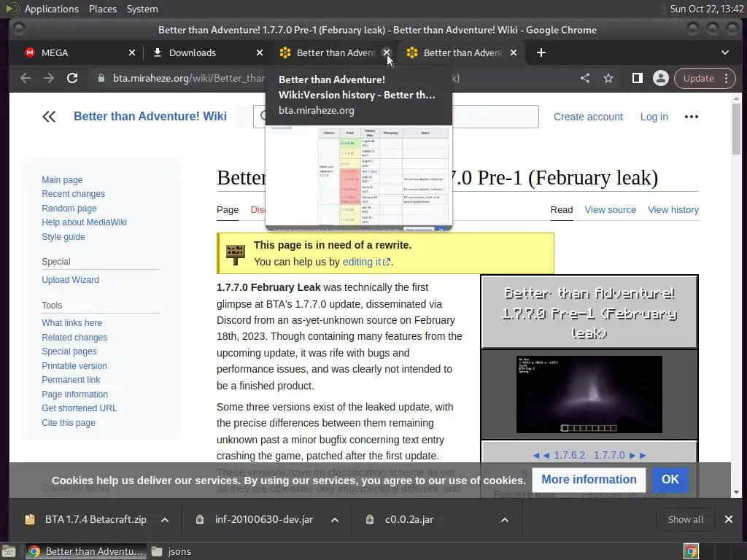
Task: Bookmark this page with star icon
Action: coord(608,78)
